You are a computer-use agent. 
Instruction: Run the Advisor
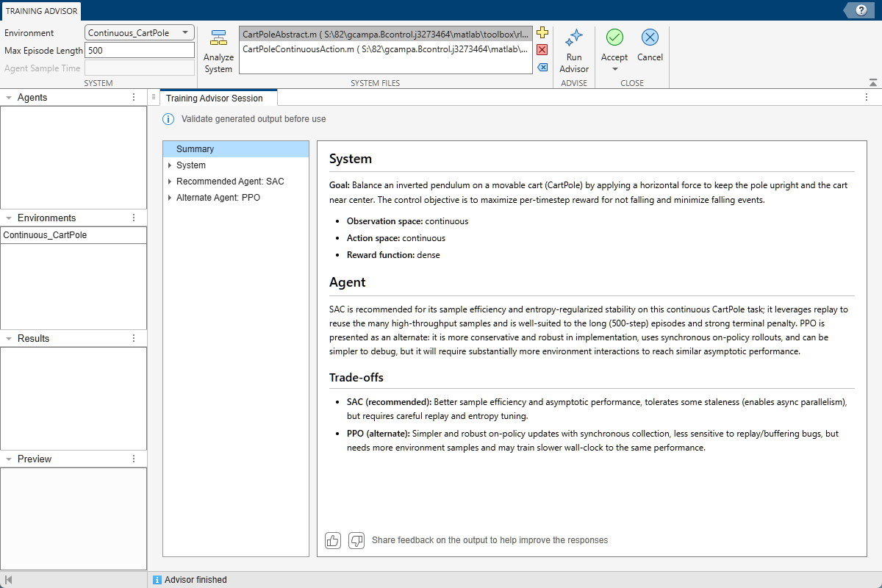tap(574, 51)
